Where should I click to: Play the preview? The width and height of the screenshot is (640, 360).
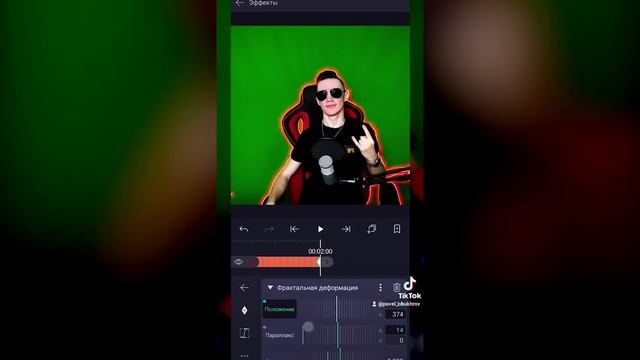coord(320,229)
